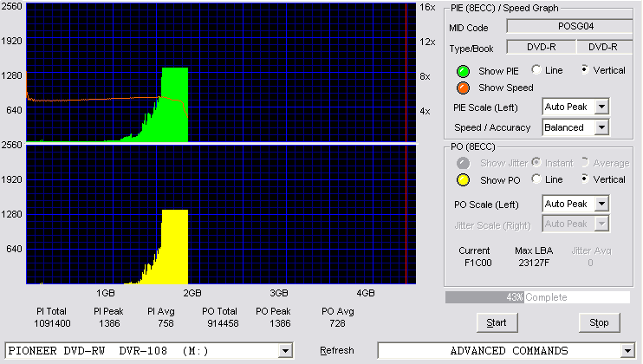Click the Type/Book label
Viewport: 643px width, 364px height.
click(x=471, y=49)
